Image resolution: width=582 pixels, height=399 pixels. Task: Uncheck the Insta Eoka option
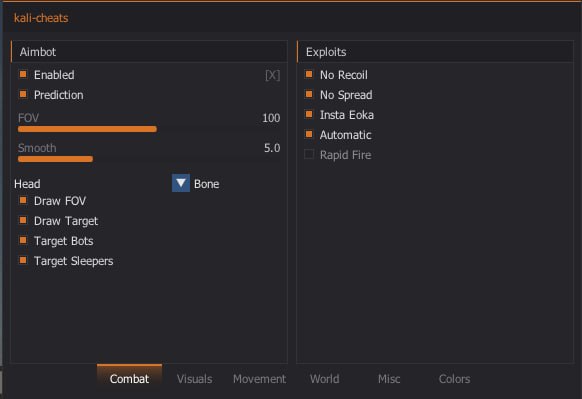[309, 115]
